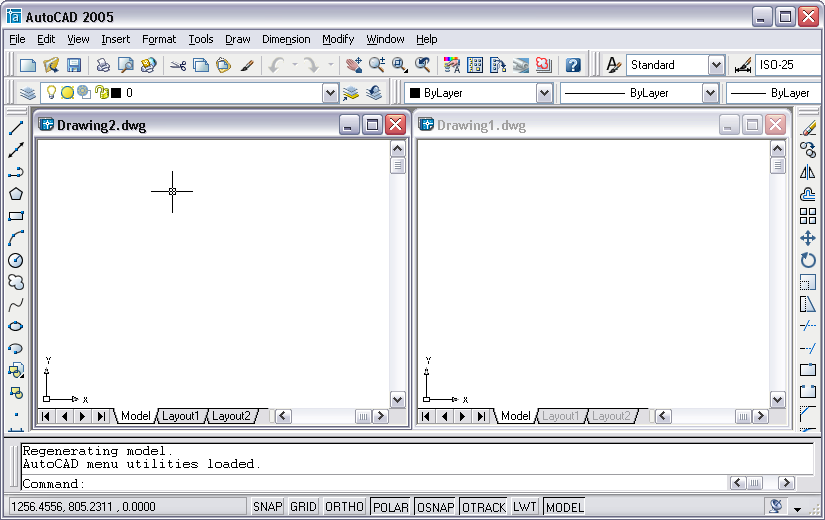This screenshot has height=520, width=825.
Task: Activate the Pan Realtime hand icon
Action: [x=354, y=65]
